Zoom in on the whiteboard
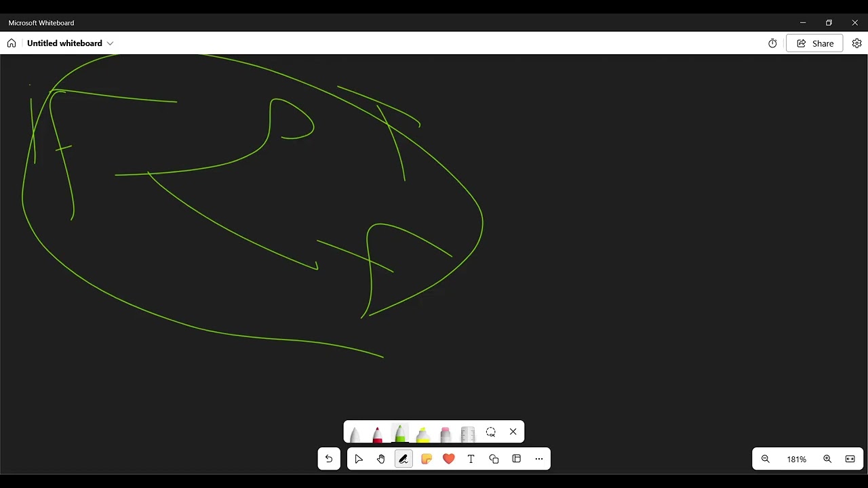Image resolution: width=868 pixels, height=488 pixels. coord(827,459)
